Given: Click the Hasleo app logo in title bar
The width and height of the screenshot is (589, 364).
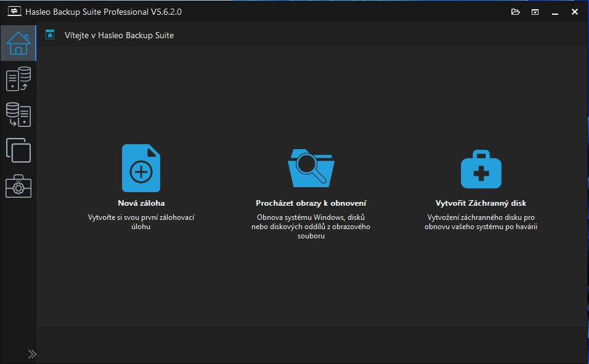Looking at the screenshot, I should (x=14, y=12).
